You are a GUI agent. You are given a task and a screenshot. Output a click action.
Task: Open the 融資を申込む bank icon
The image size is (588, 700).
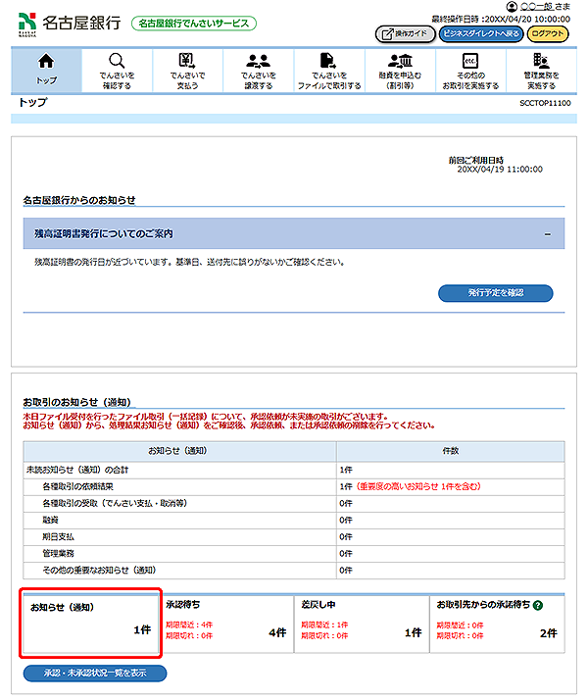click(399, 62)
